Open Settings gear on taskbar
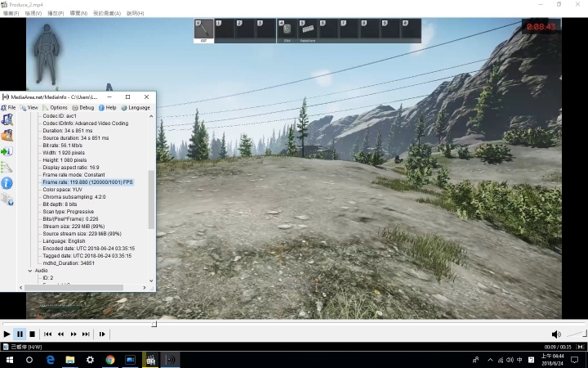 [90, 360]
